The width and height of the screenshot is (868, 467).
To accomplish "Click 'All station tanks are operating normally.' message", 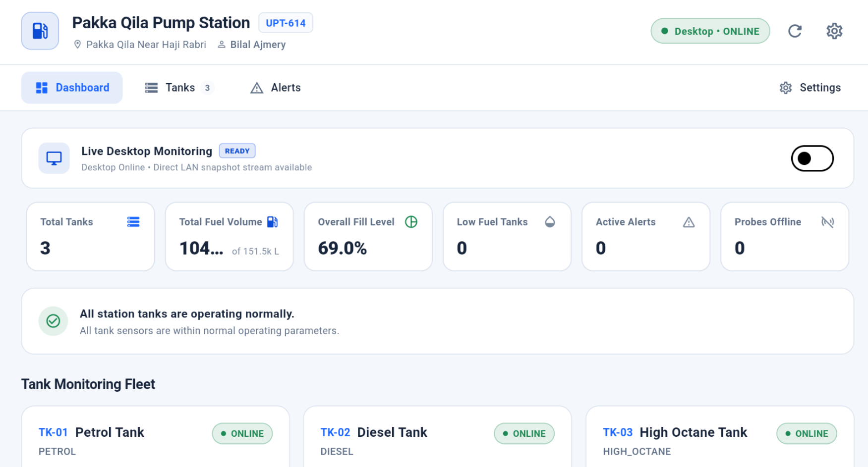I will point(187,314).
